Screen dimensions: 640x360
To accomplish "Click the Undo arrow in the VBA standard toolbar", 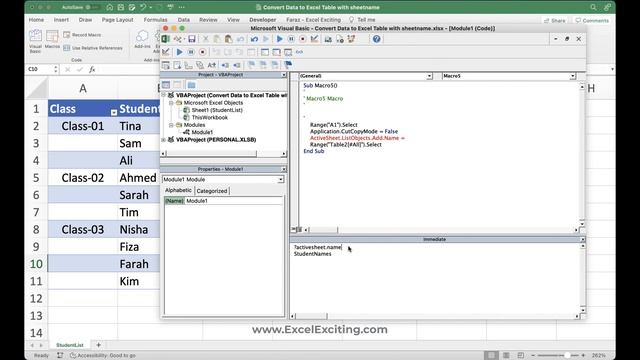I will point(254,39).
